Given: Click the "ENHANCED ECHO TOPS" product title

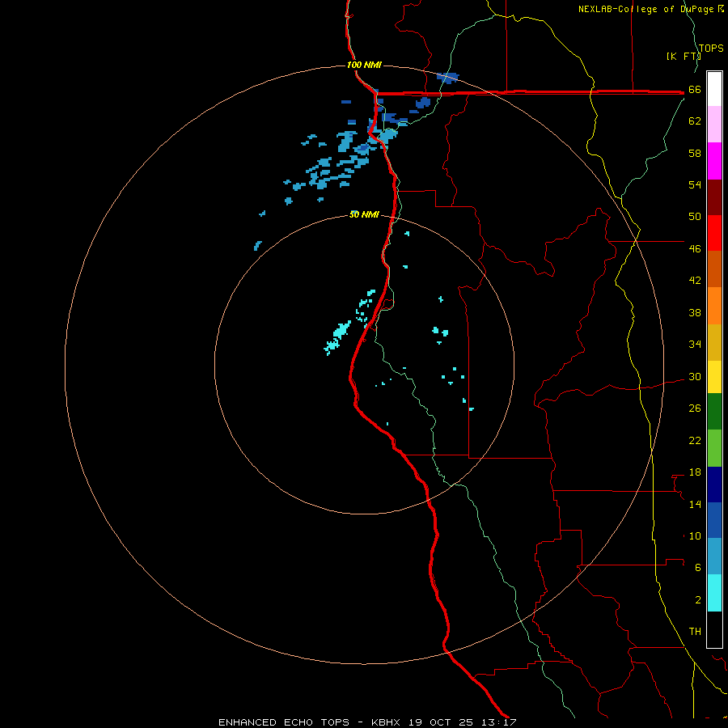Looking at the screenshot, I should [284, 722].
